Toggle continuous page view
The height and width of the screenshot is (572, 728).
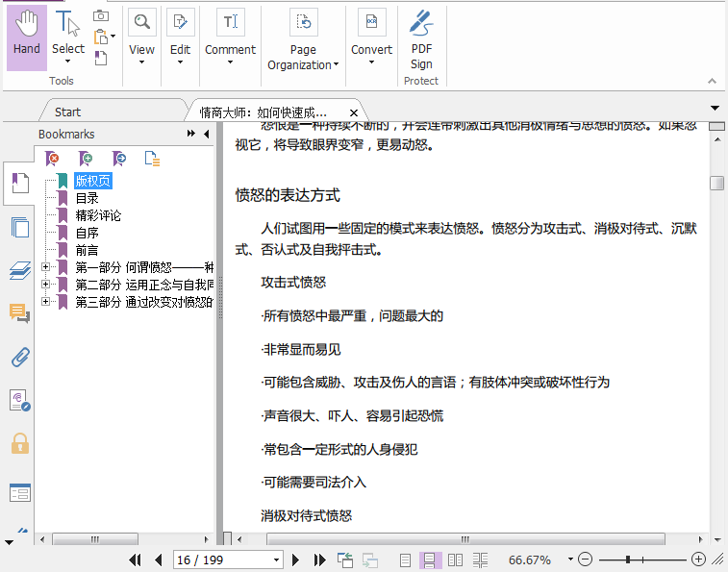430,560
